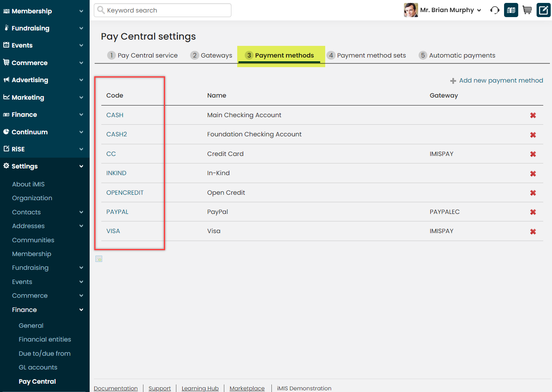The height and width of the screenshot is (392, 552).
Task: Click the search magnifier icon
Action: (x=101, y=10)
